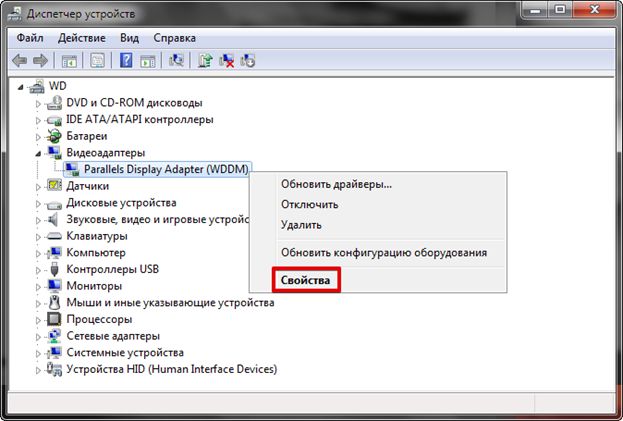Click the blue question mark Help icon
This screenshot has height=421, width=623.
tap(126, 61)
